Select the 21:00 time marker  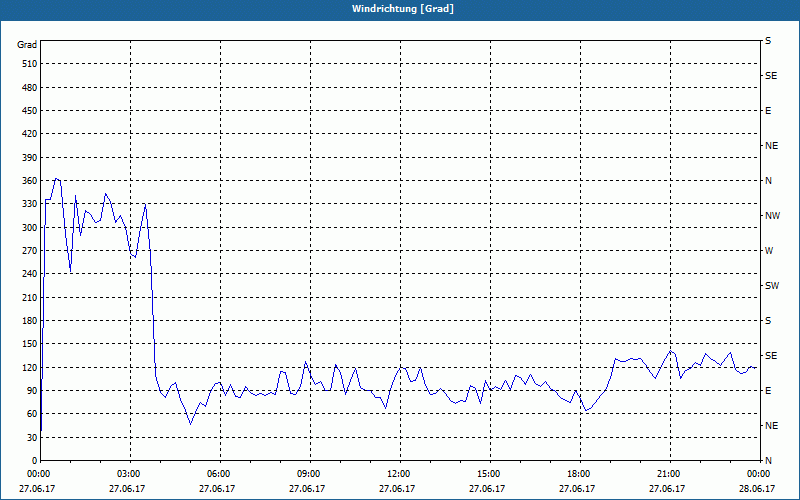pos(670,474)
